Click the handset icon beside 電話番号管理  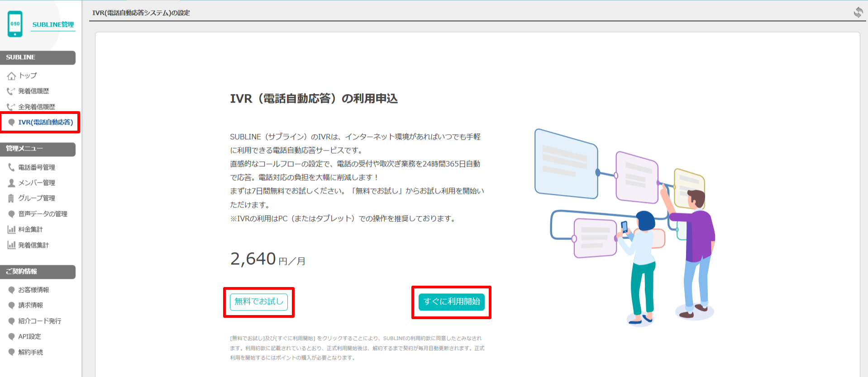click(x=11, y=167)
